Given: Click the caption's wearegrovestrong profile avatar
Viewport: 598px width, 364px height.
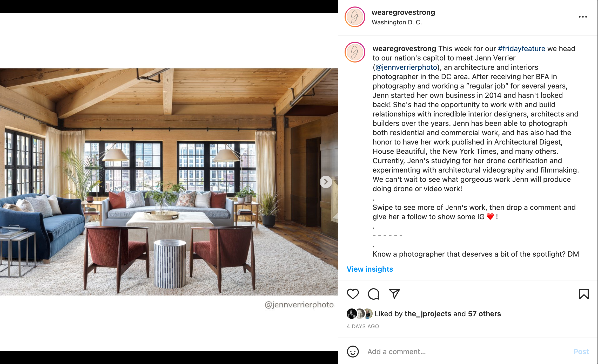Looking at the screenshot, I should [x=355, y=52].
